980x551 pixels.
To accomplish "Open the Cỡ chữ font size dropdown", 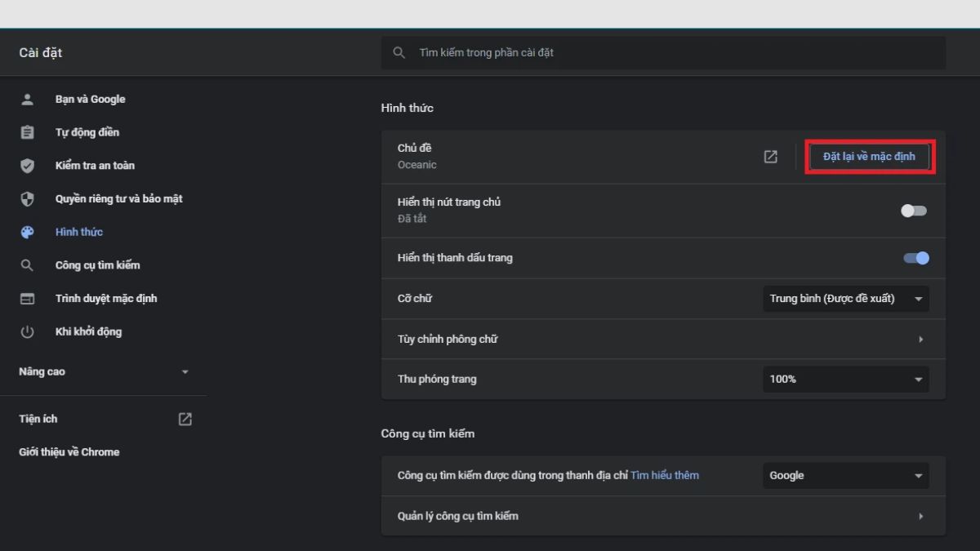I will click(845, 299).
